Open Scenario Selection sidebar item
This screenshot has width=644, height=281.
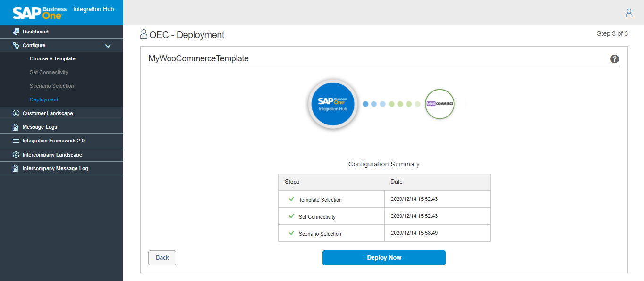tap(51, 86)
